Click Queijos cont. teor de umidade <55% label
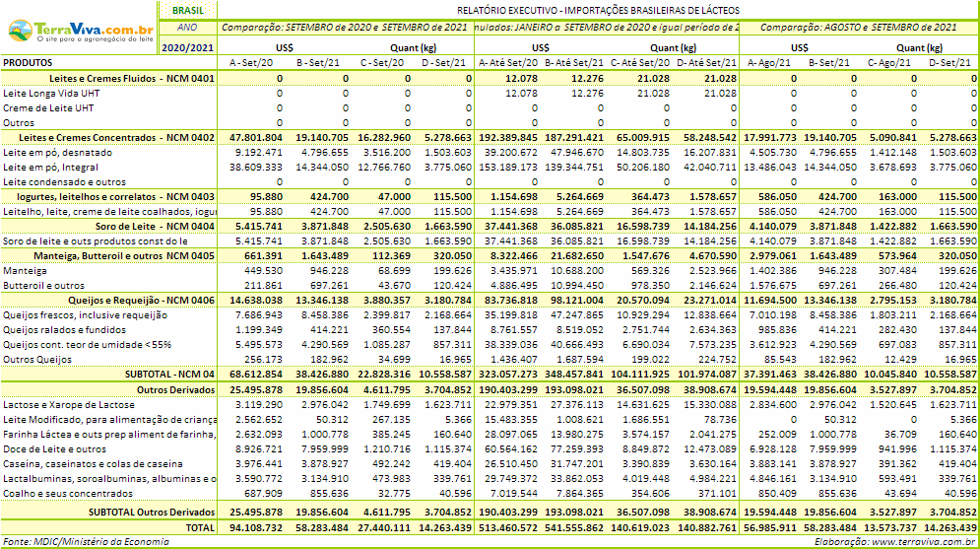The height and width of the screenshot is (549, 980). (87, 345)
